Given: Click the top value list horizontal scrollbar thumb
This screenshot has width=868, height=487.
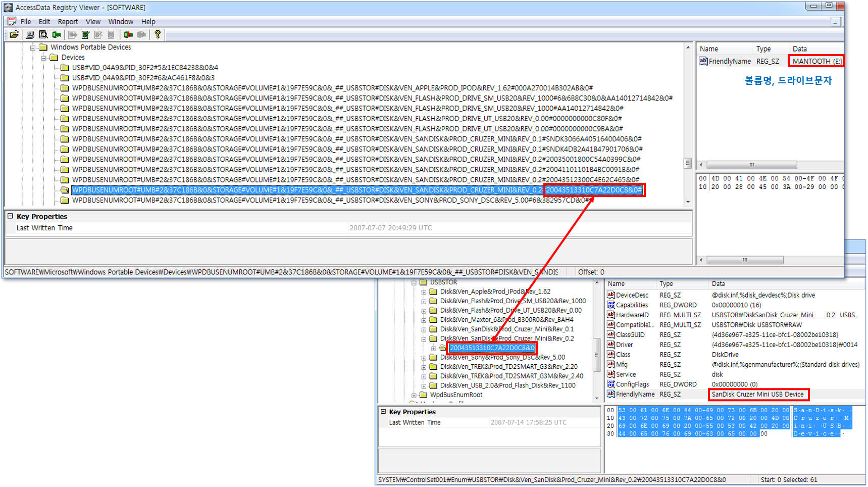Looking at the screenshot, I should tap(752, 165).
